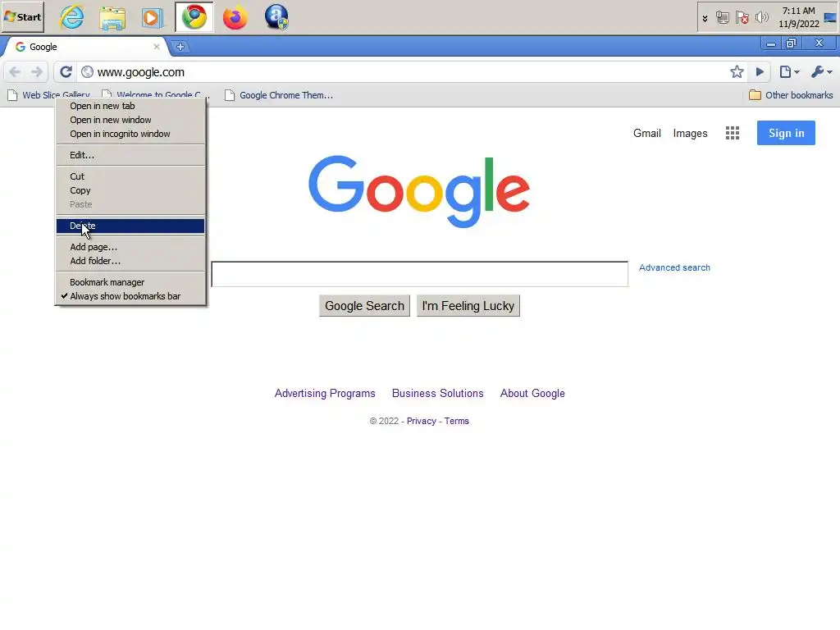Click the Go play arrow button
Screen dimensions: 840x630
click(760, 72)
